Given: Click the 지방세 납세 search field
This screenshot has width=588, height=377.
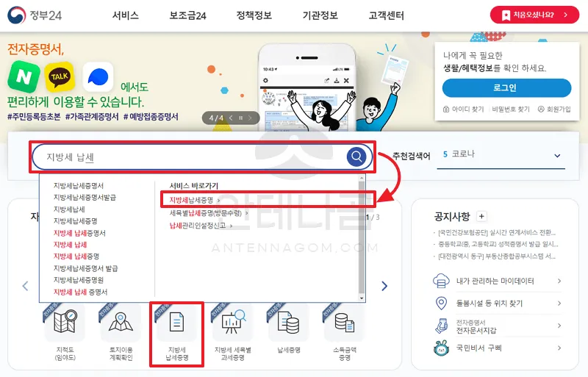Looking at the screenshot, I should click(190, 157).
